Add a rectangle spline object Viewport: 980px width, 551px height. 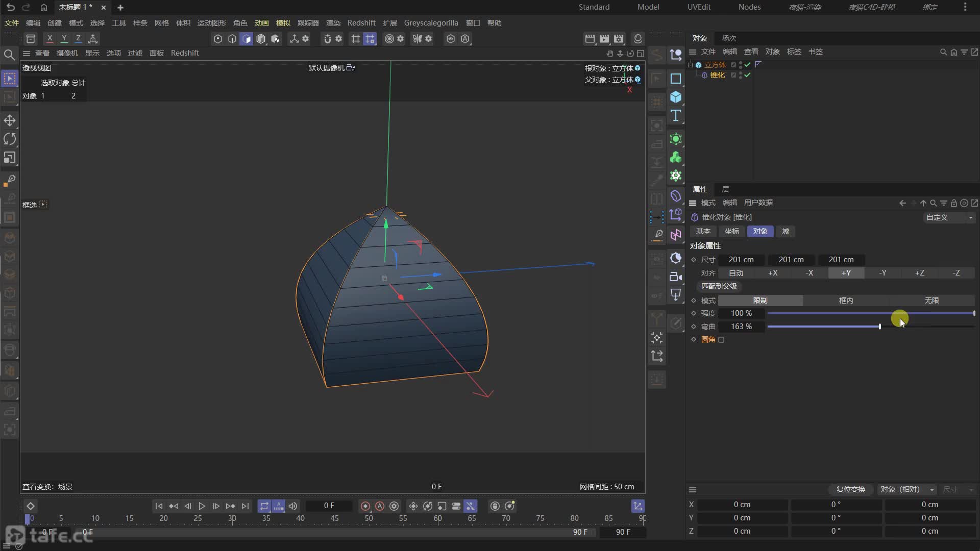pos(676,79)
